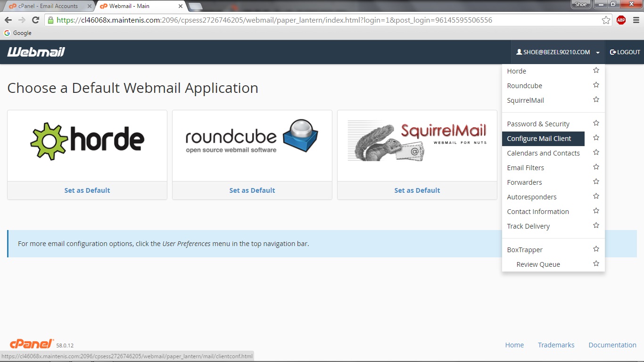Star the Password & Security entry
This screenshot has height=362, width=644.
point(596,123)
